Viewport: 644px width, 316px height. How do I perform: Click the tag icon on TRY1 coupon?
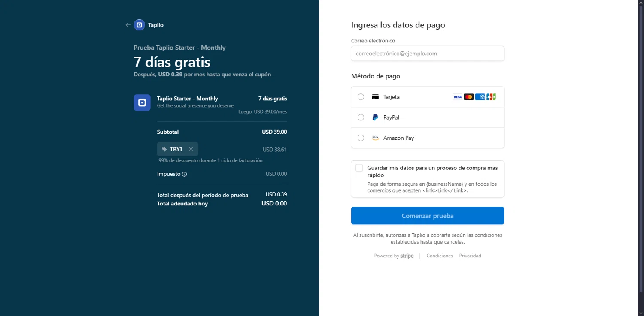click(164, 149)
